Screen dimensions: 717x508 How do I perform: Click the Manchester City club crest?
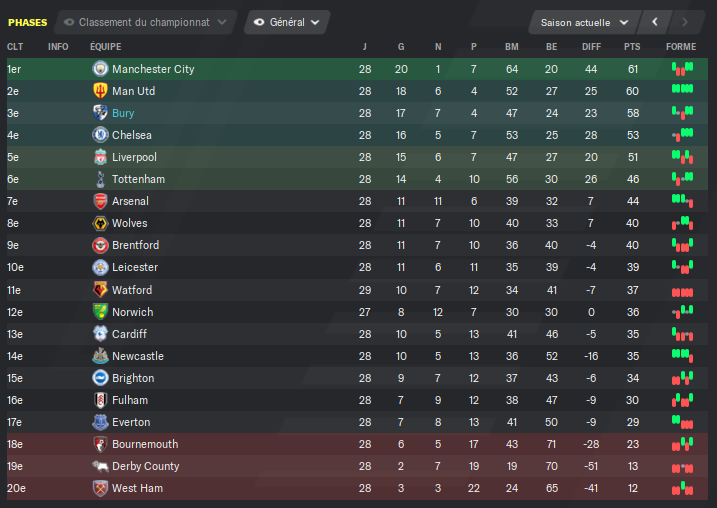coord(100,69)
